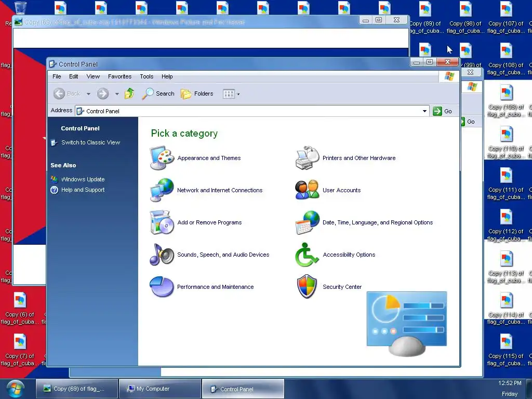The image size is (532, 399).
Task: Click the Accessibility Options text link
Action: coord(349,255)
